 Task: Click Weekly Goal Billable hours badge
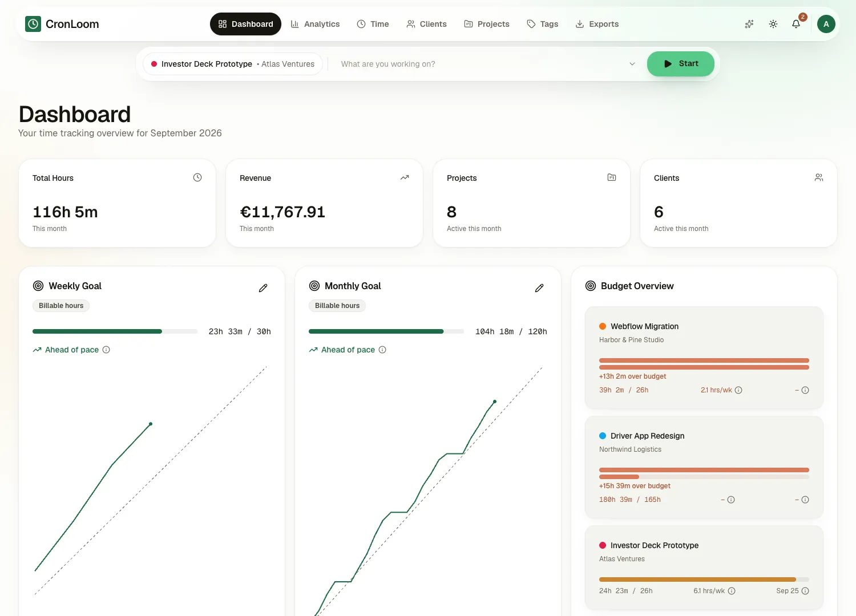click(61, 306)
